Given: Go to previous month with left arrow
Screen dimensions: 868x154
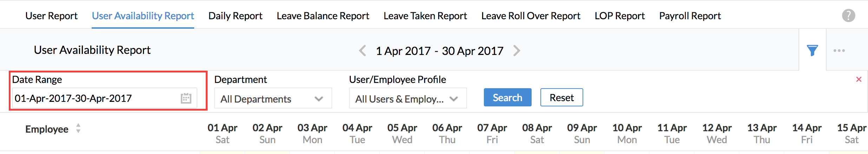Looking at the screenshot, I should click(x=362, y=51).
